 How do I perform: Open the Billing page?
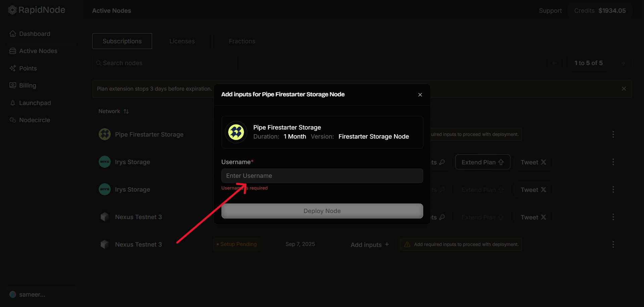pos(28,86)
